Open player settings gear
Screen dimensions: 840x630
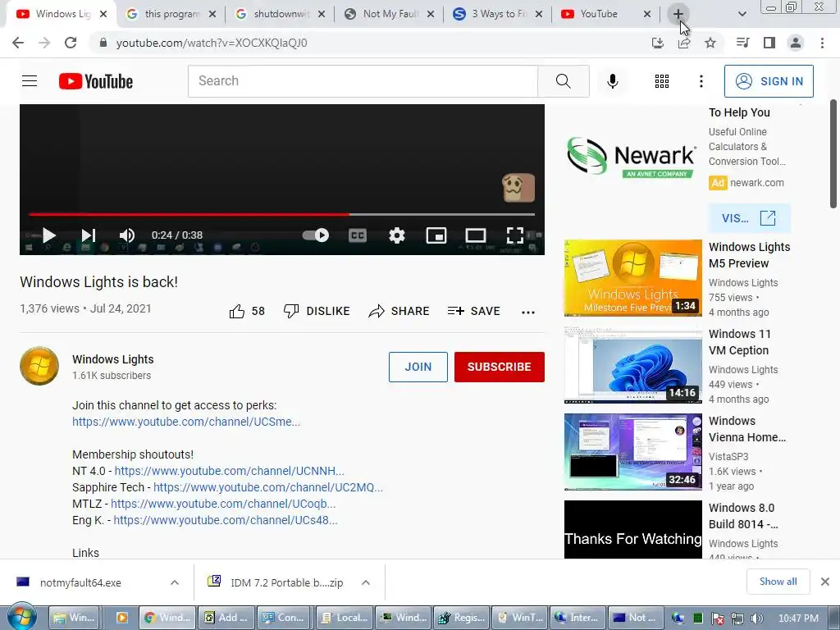(x=397, y=235)
